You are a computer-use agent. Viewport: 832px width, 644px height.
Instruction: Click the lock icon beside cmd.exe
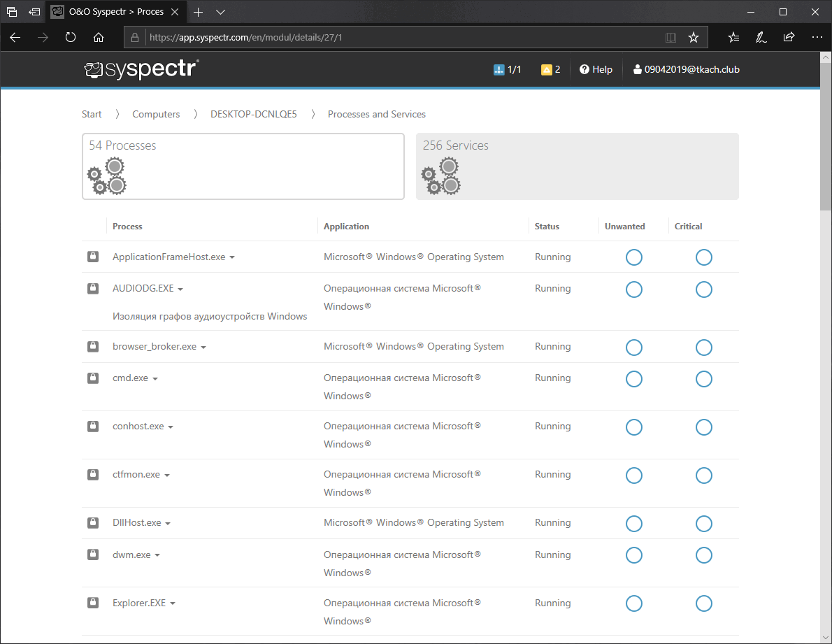click(x=93, y=378)
